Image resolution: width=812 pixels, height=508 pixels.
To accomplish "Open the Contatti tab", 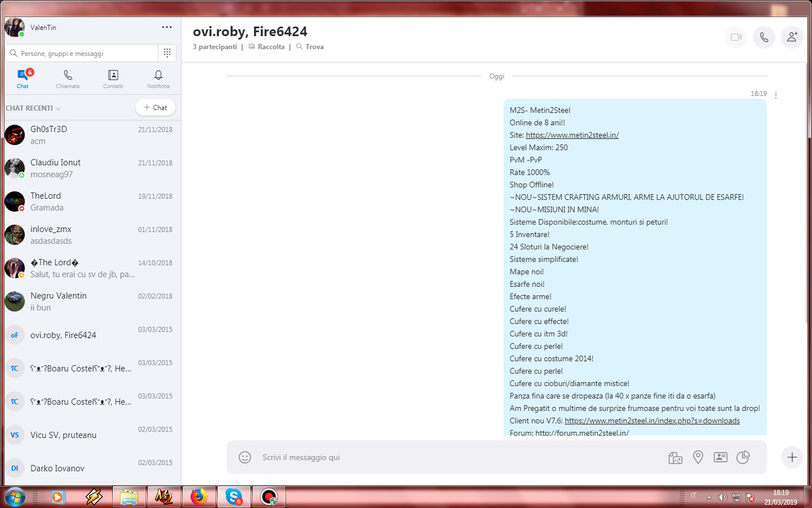I will click(113, 79).
